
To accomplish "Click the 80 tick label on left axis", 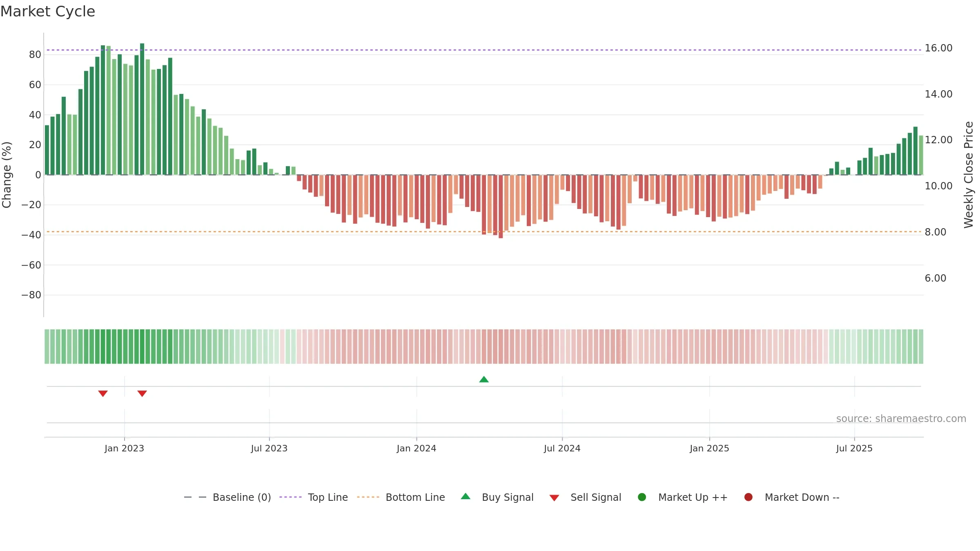I will click(35, 55).
